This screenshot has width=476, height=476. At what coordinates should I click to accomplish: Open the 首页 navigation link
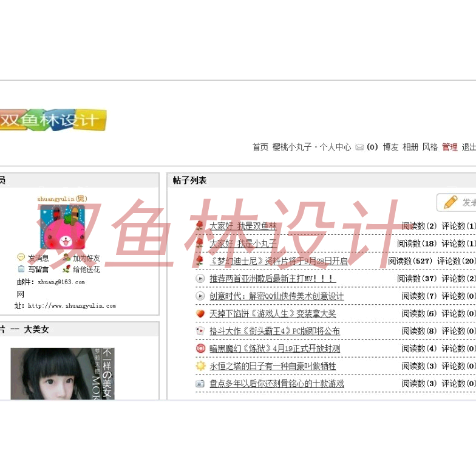pos(260,147)
